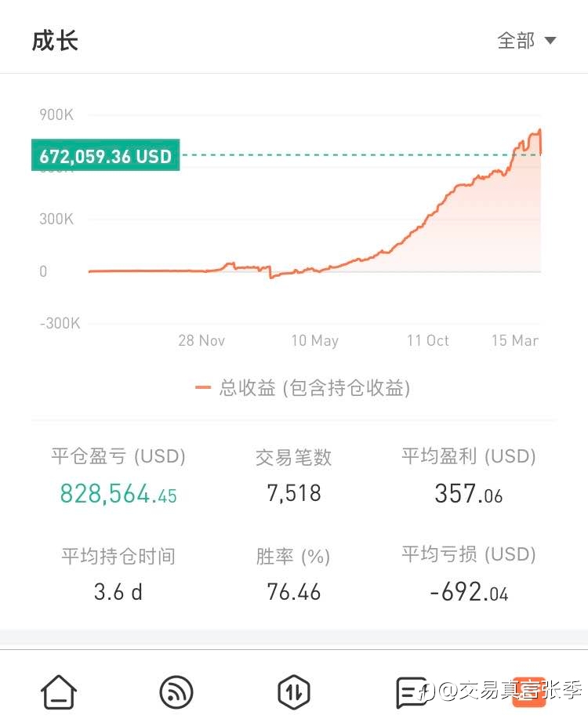Click the 胜率 76.46 statistic
The height and width of the screenshot is (726, 588).
tap(293, 591)
